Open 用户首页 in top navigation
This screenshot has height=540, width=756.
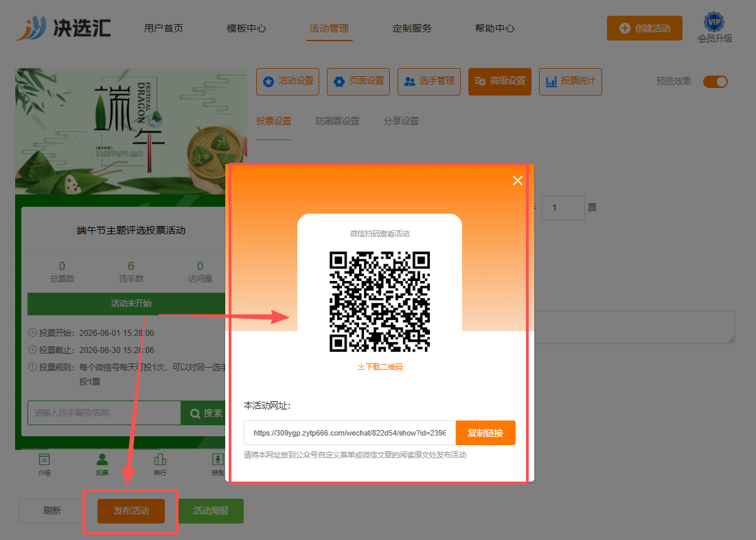163,28
